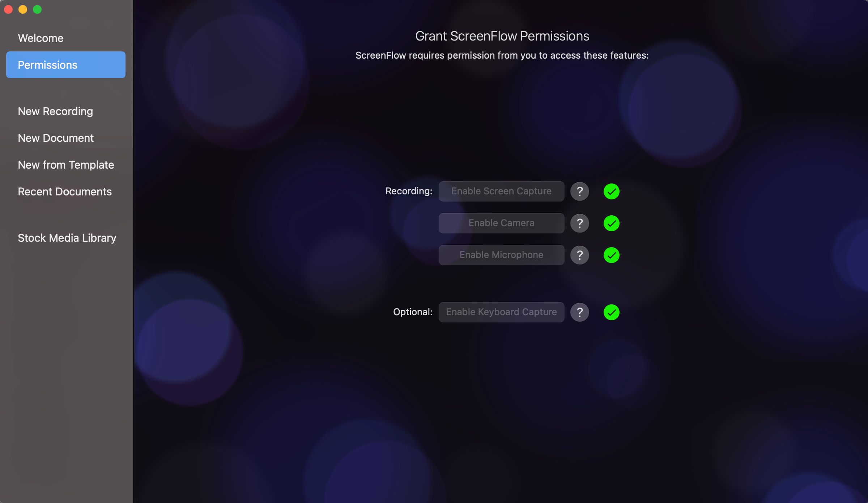Click the Enable Screen Capture button
This screenshot has width=868, height=503.
[501, 191]
